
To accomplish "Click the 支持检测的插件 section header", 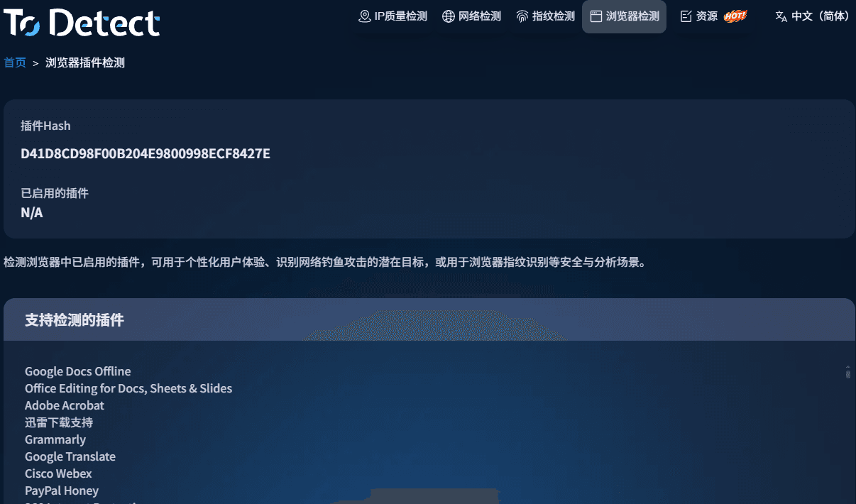I will (429, 320).
